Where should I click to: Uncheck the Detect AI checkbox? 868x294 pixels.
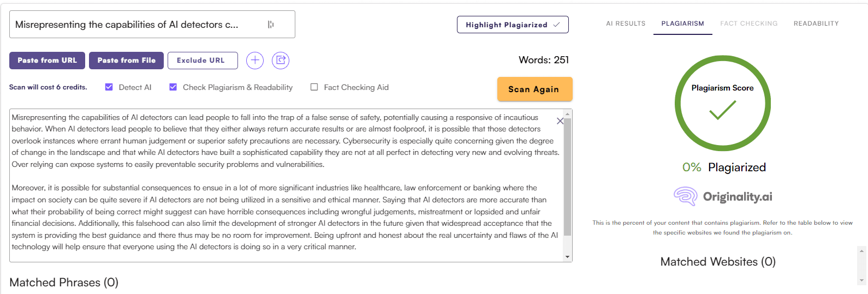109,87
